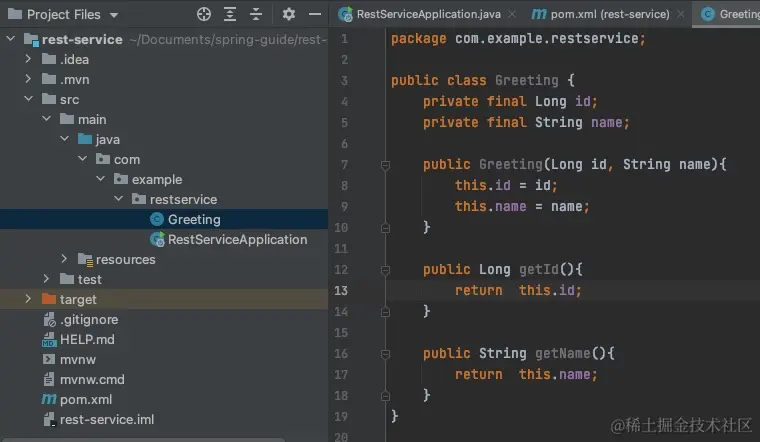Fold the getName method at line 16

tap(385, 354)
